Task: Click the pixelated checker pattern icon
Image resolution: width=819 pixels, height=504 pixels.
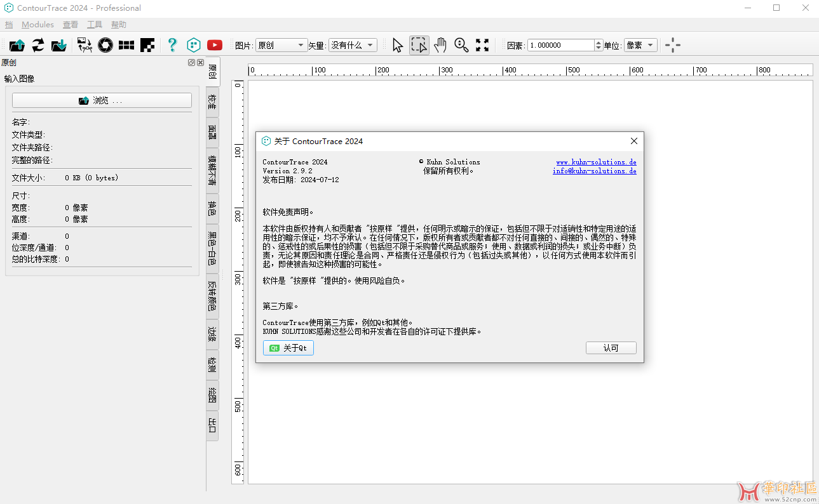Action: (x=147, y=45)
